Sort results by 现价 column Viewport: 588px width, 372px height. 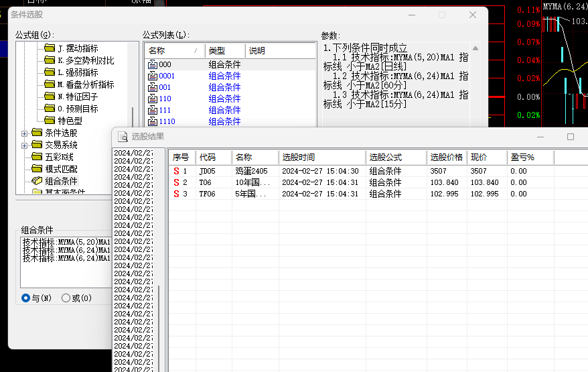click(487, 158)
